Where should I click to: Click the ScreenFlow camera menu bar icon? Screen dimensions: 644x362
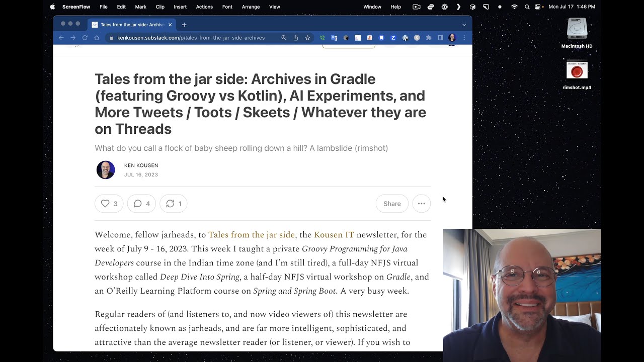[x=417, y=7]
